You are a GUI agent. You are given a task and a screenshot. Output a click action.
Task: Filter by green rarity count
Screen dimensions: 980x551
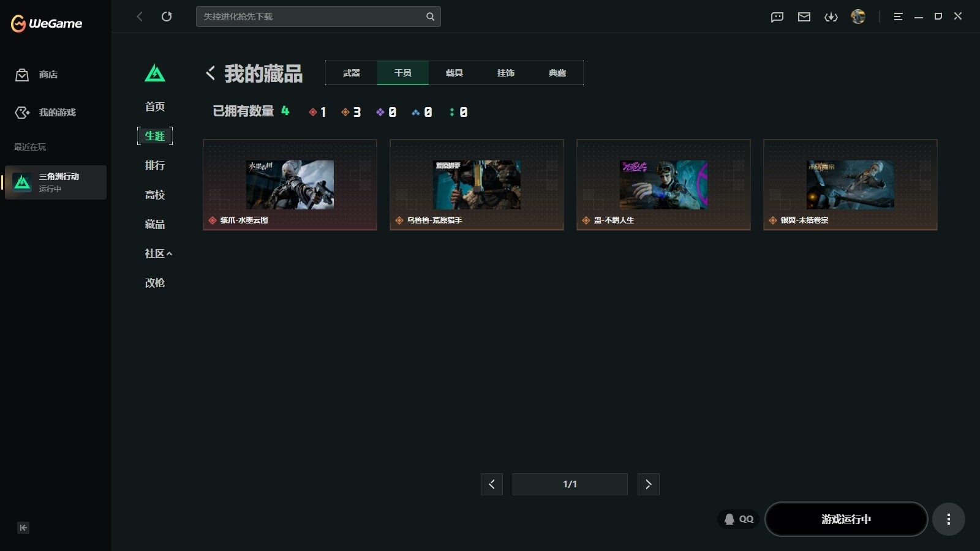point(458,112)
